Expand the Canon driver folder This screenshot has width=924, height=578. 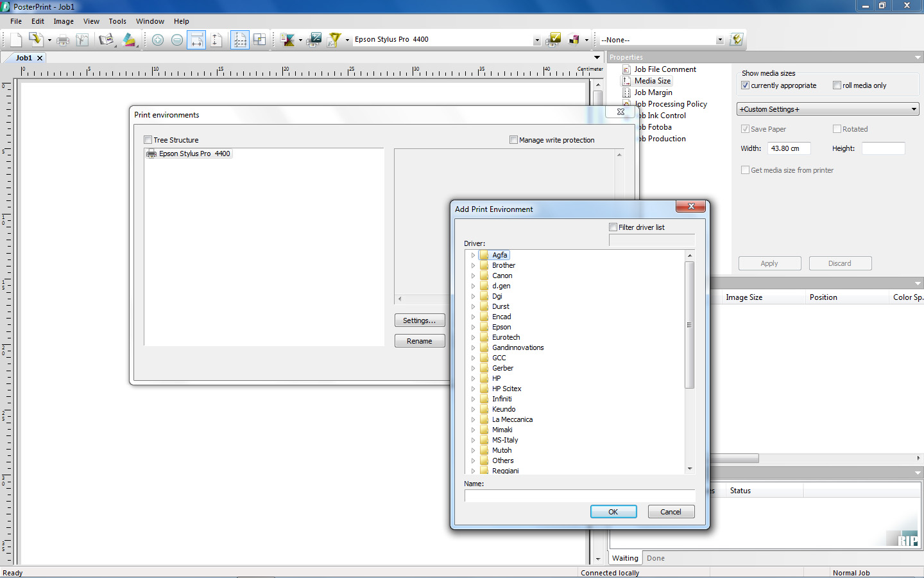pos(474,276)
